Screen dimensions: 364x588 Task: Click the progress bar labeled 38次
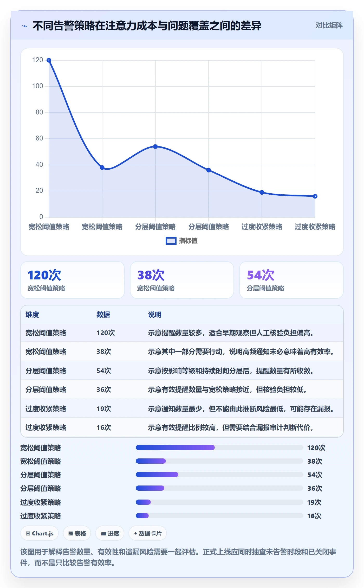pos(219,461)
